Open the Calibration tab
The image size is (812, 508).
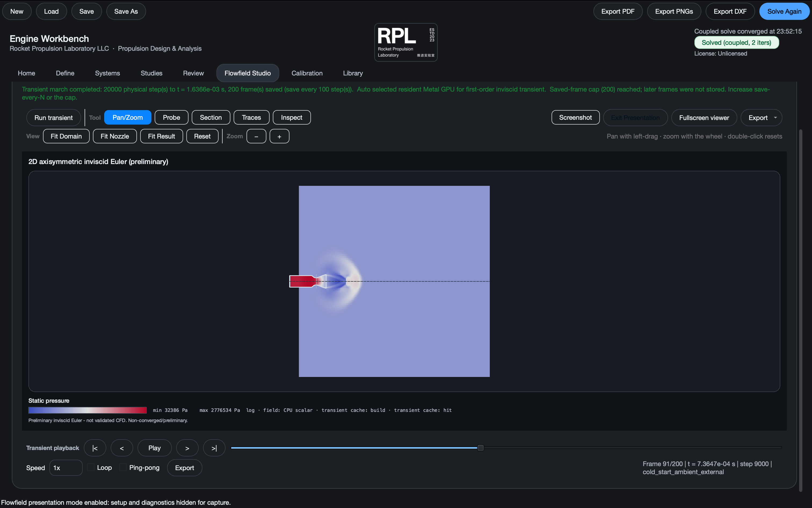coord(307,73)
